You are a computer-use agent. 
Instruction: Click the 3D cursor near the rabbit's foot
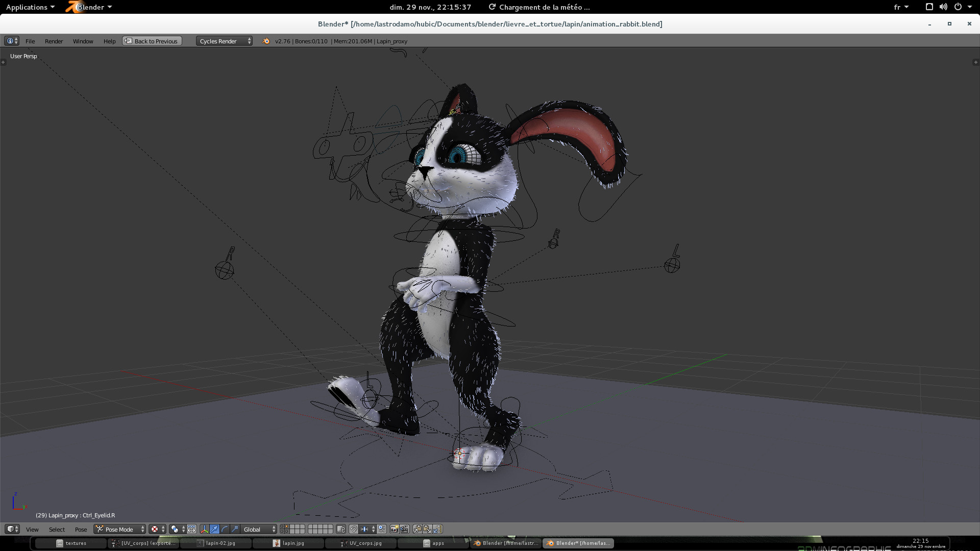coord(459,453)
